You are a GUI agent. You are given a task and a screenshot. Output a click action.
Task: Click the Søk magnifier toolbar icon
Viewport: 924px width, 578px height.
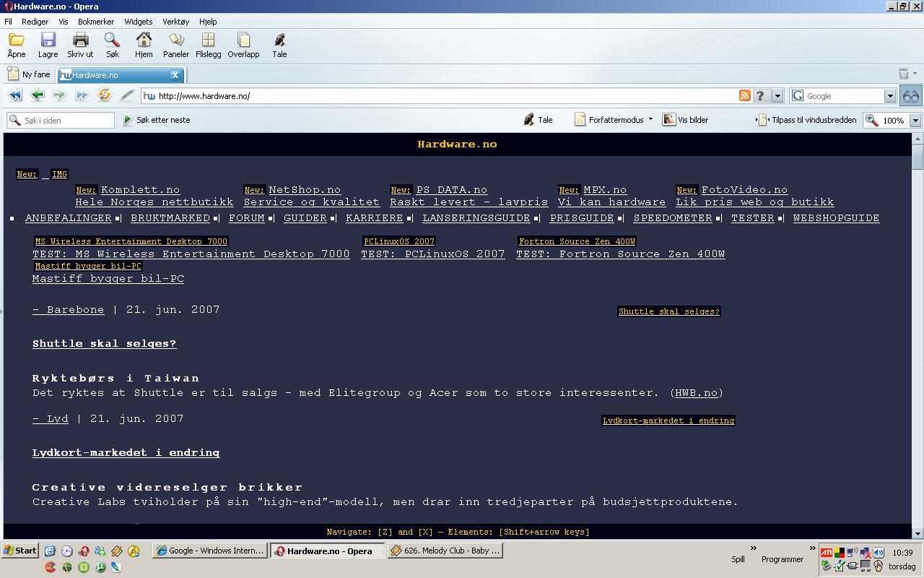pyautogui.click(x=112, y=40)
